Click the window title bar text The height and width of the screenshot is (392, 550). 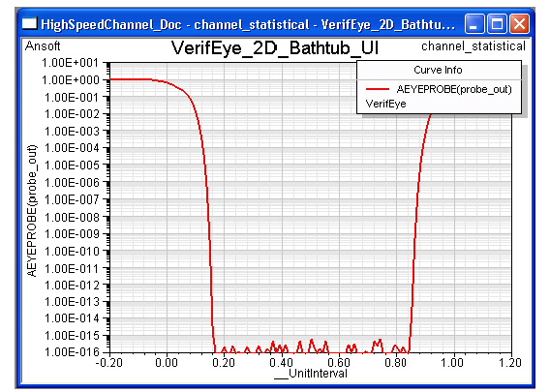(248, 24)
